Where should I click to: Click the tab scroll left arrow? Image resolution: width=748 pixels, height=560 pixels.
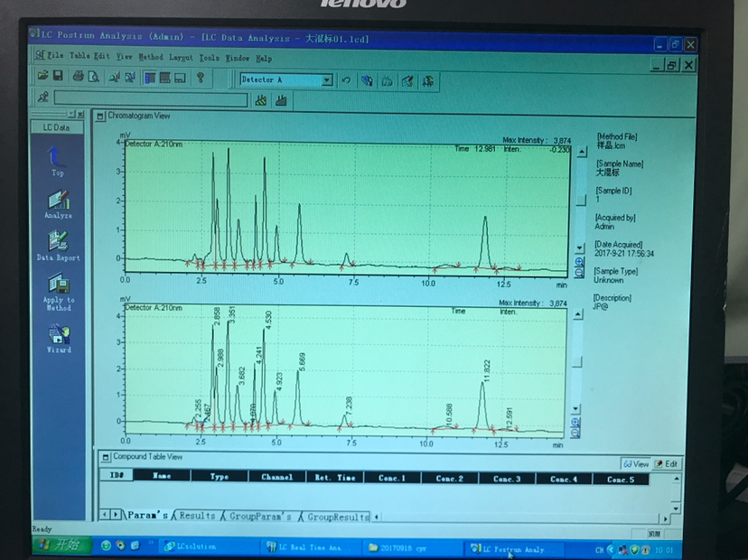tap(105, 515)
